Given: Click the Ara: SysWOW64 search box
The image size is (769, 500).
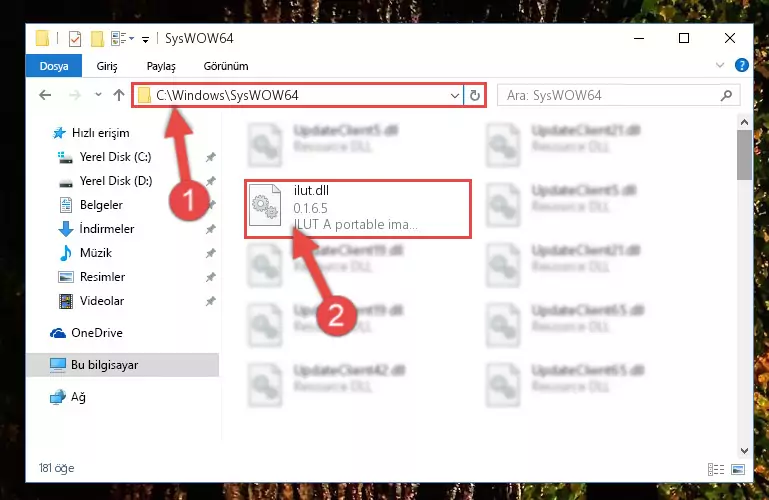Looking at the screenshot, I should (618, 95).
